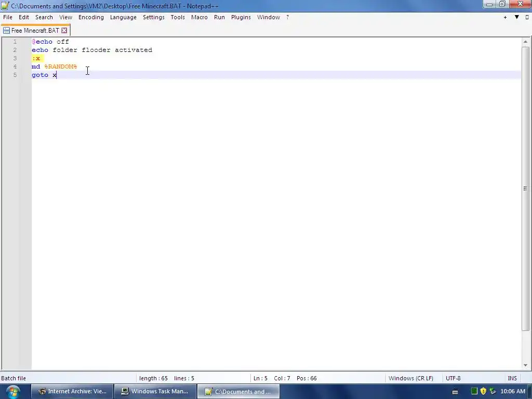Click the network connection tray icon

[x=493, y=391]
